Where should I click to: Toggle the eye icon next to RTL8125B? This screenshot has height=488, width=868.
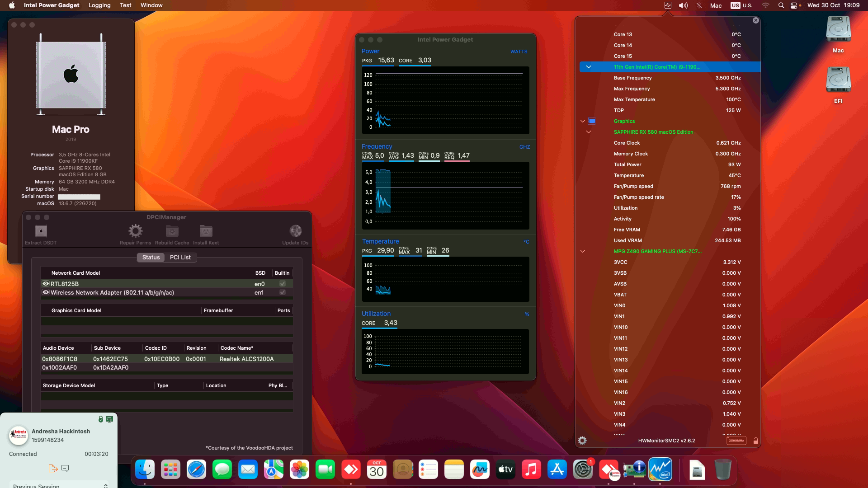click(x=45, y=284)
